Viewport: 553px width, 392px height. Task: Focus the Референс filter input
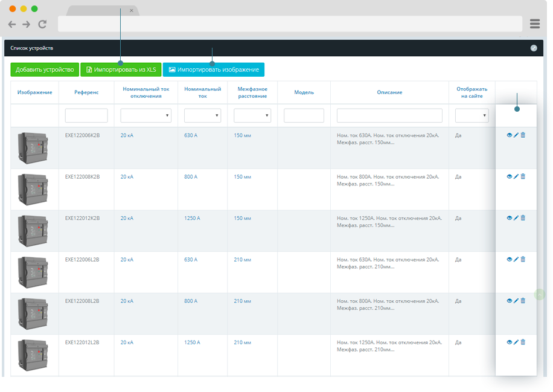(86, 115)
